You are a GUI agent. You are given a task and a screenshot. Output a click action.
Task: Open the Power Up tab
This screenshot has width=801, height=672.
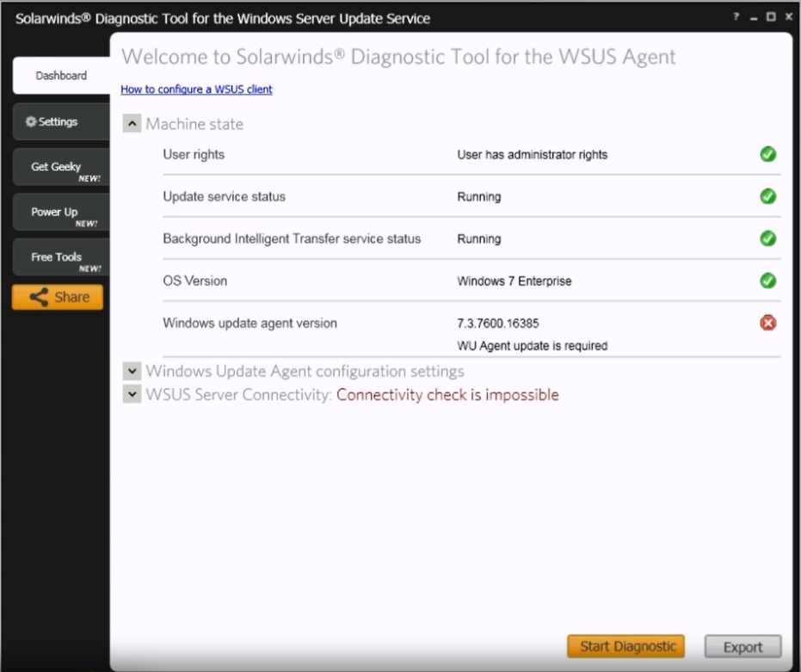[61, 212]
